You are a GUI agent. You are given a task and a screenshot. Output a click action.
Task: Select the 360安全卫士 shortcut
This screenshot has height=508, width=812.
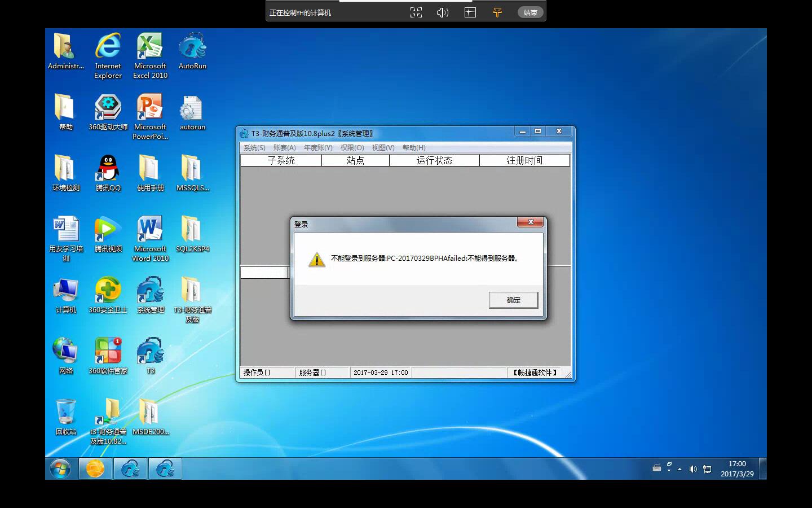click(x=108, y=295)
